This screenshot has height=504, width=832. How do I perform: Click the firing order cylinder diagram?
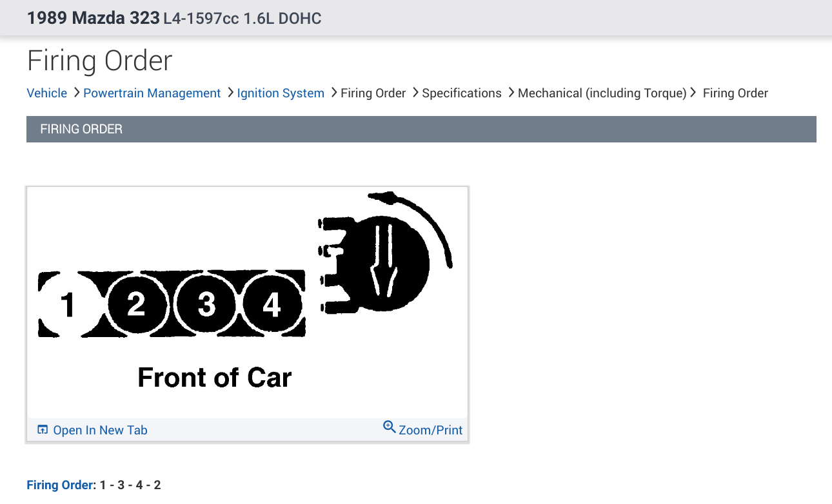click(247, 302)
